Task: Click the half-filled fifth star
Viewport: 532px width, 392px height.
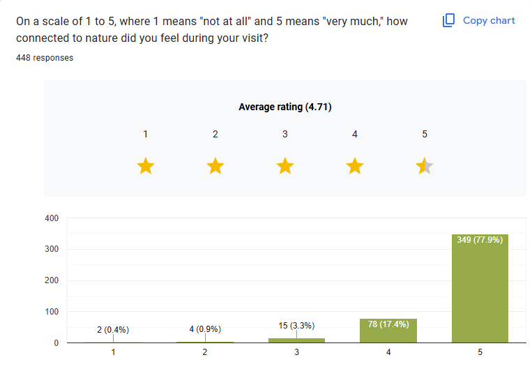Action: tap(425, 166)
